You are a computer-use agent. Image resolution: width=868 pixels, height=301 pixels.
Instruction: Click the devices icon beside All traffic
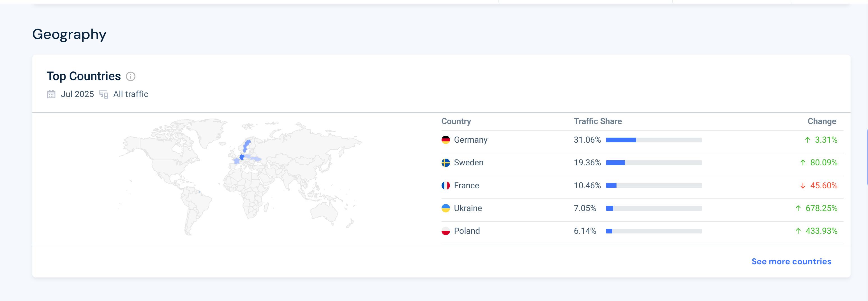pos(104,94)
